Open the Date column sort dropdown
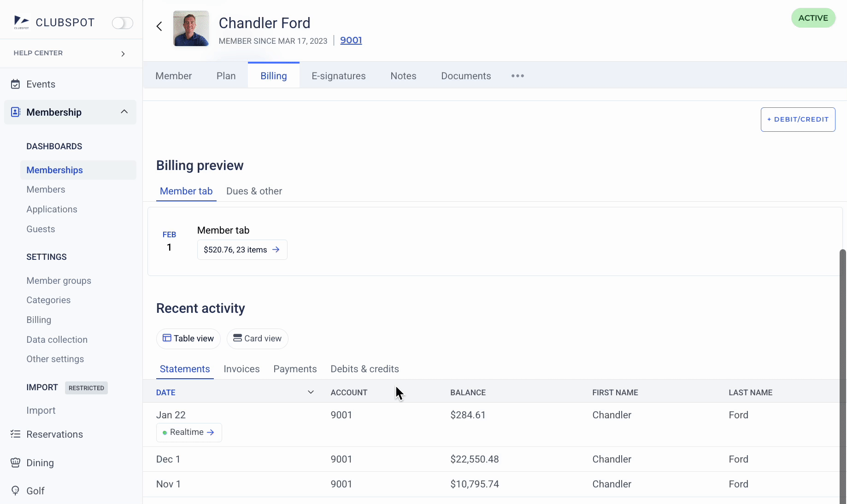The image size is (847, 504). [x=311, y=392]
